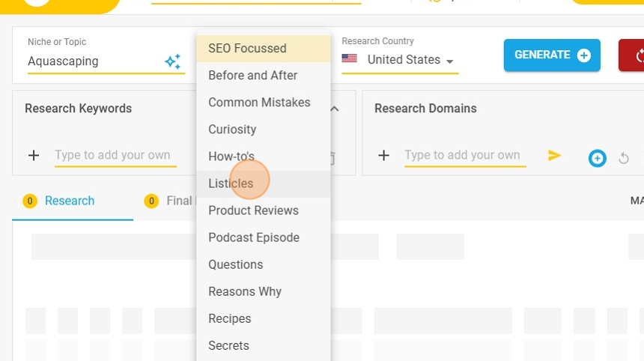Click the gray undo arrow icon
This screenshot has width=644, height=361.
tap(624, 158)
